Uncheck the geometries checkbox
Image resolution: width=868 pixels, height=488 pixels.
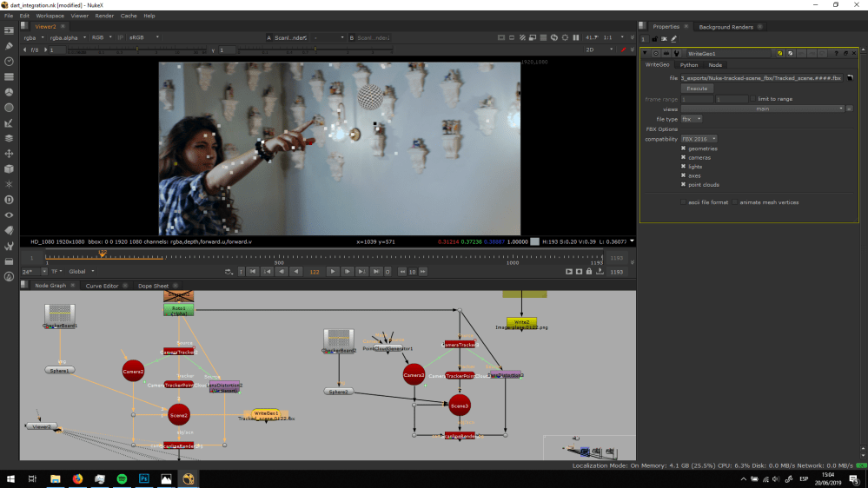[x=683, y=148]
